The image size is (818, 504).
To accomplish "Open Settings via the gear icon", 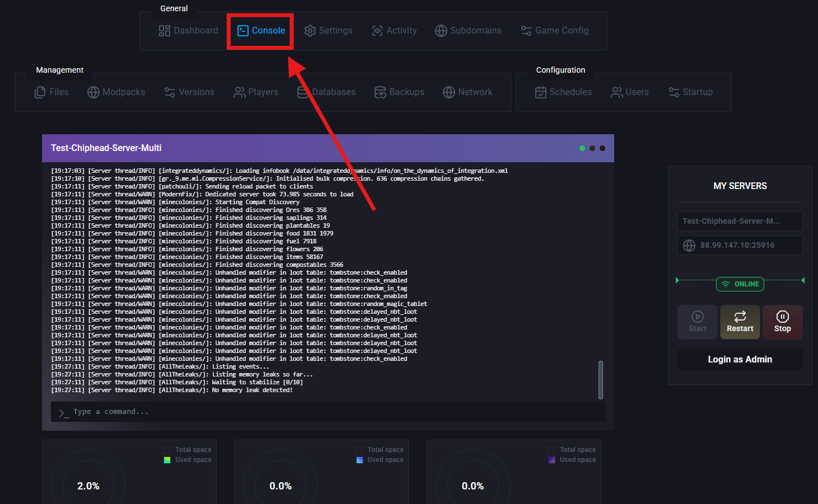I will [x=310, y=31].
